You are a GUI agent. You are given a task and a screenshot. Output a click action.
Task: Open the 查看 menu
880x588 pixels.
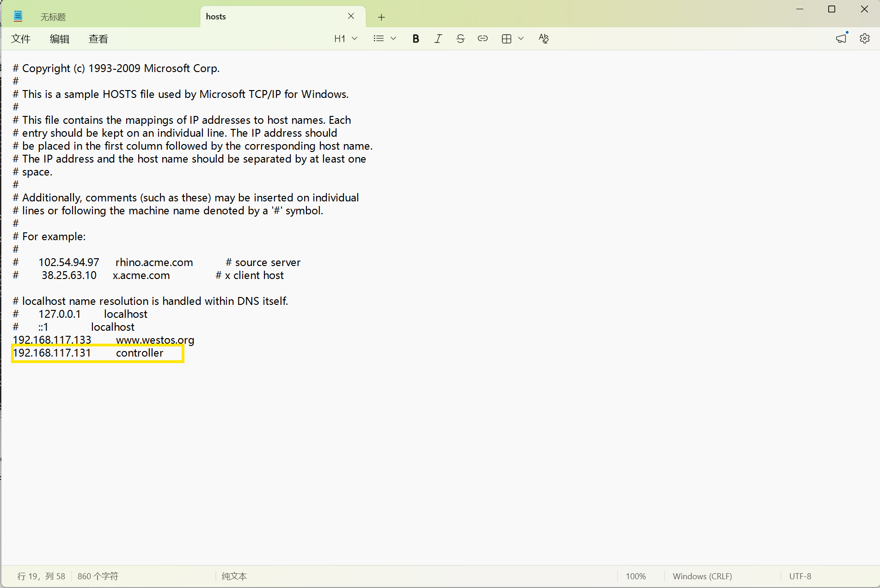click(x=98, y=39)
